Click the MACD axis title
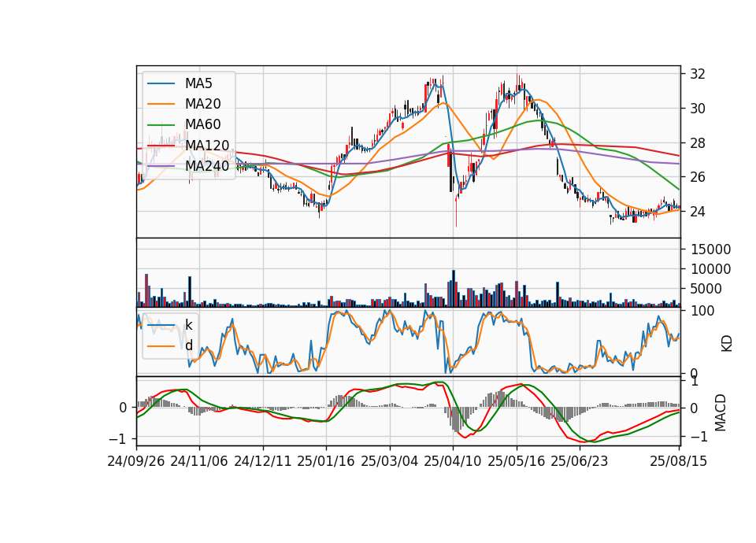Screen dimensions: 756x543 tap(720, 412)
